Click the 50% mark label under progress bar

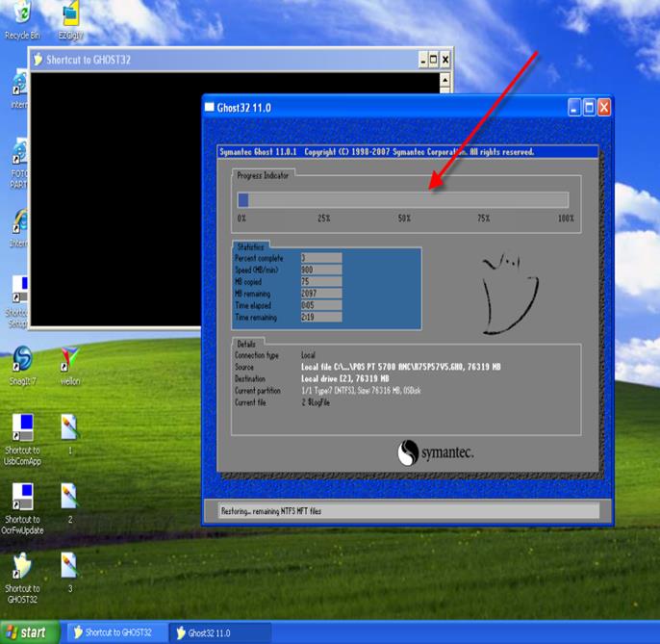404,219
